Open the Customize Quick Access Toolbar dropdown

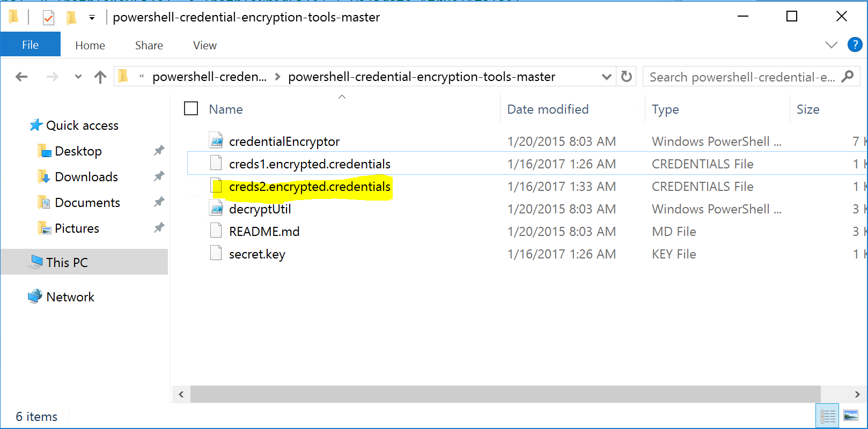tap(92, 18)
